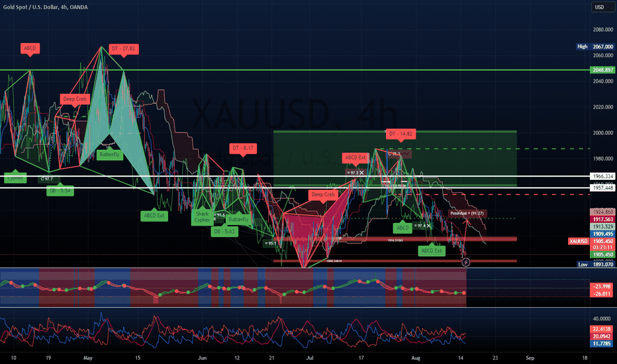Select the red ABCD Ext pattern label
The image size is (617, 364).
[x=356, y=158]
